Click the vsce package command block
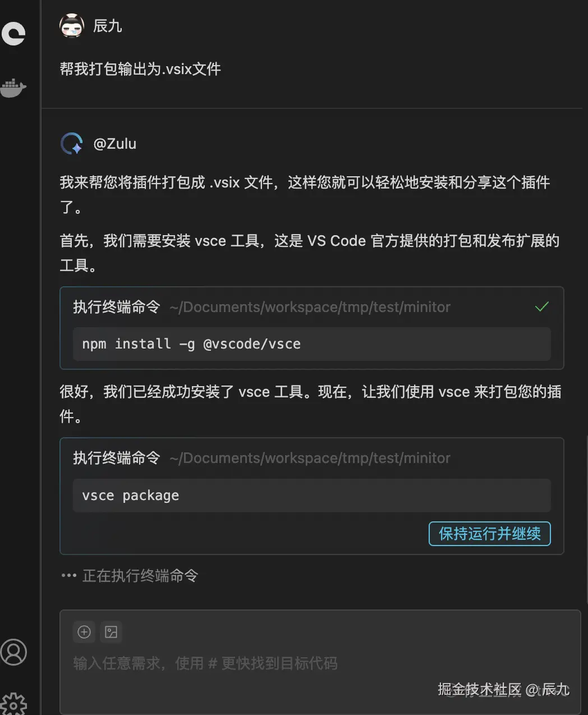The image size is (588, 715). 312,496
